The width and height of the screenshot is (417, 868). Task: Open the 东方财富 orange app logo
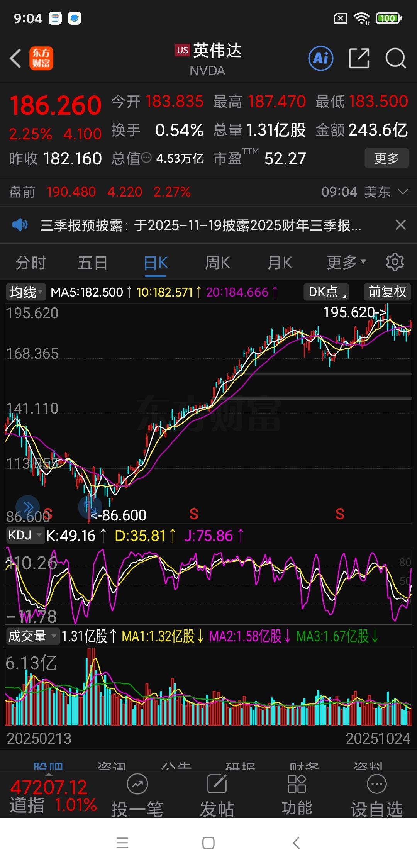point(41,58)
